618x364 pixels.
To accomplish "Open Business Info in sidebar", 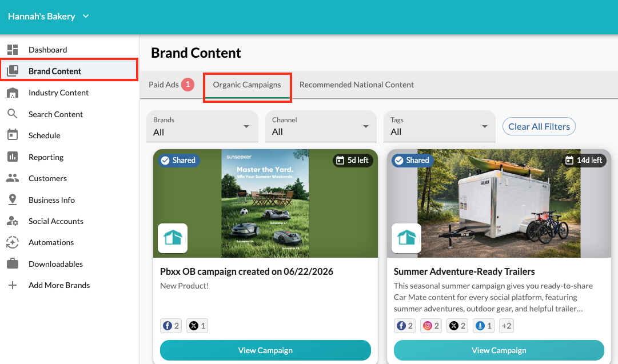I will 69,200.
